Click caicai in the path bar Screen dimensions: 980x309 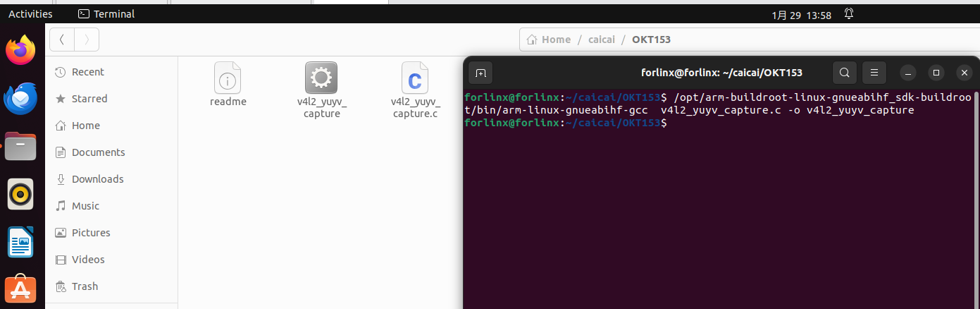pyautogui.click(x=602, y=40)
